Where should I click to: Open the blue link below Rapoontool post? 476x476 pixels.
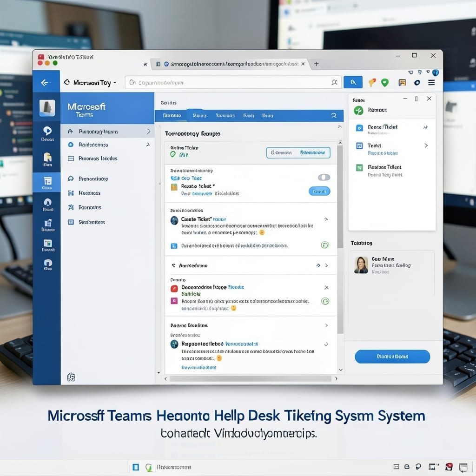click(x=199, y=367)
